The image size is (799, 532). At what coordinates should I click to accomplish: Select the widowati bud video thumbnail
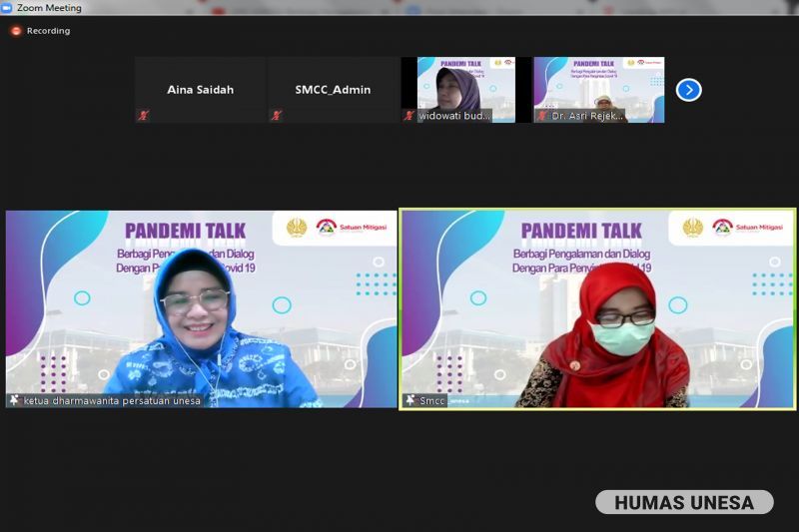[x=466, y=90]
